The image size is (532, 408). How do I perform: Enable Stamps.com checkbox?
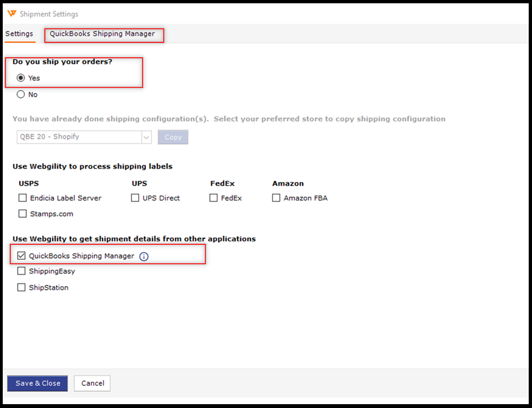pos(22,214)
